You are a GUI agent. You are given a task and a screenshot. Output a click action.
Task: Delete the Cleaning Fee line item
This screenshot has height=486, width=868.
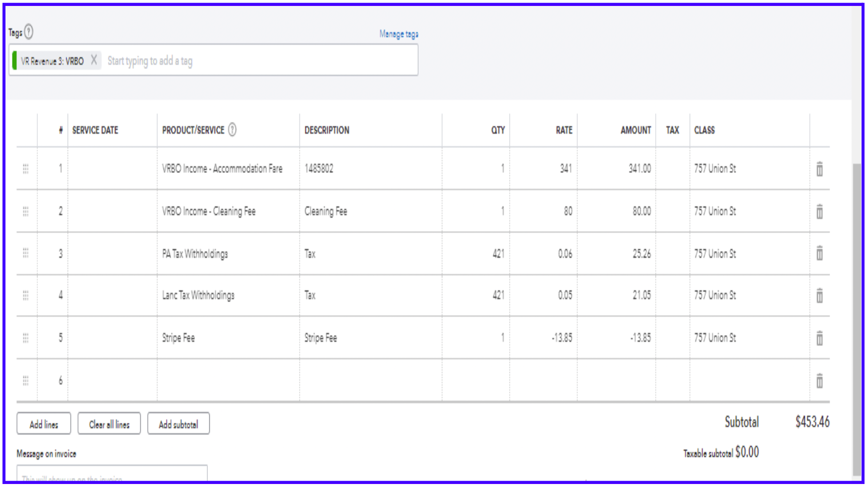tap(819, 212)
